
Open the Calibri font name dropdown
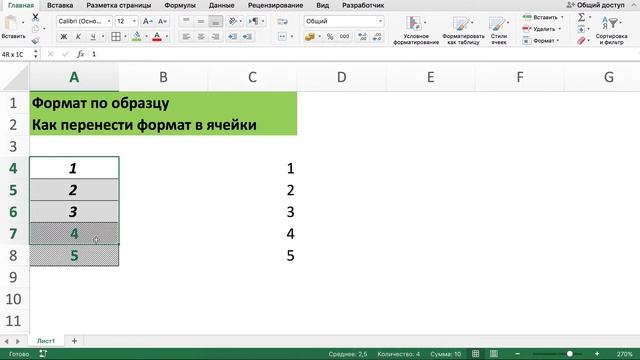(x=109, y=21)
